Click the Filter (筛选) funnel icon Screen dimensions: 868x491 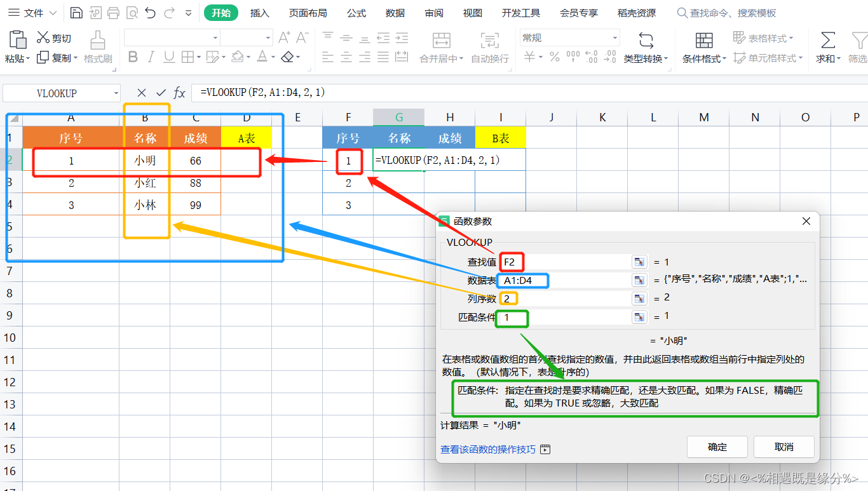point(859,40)
